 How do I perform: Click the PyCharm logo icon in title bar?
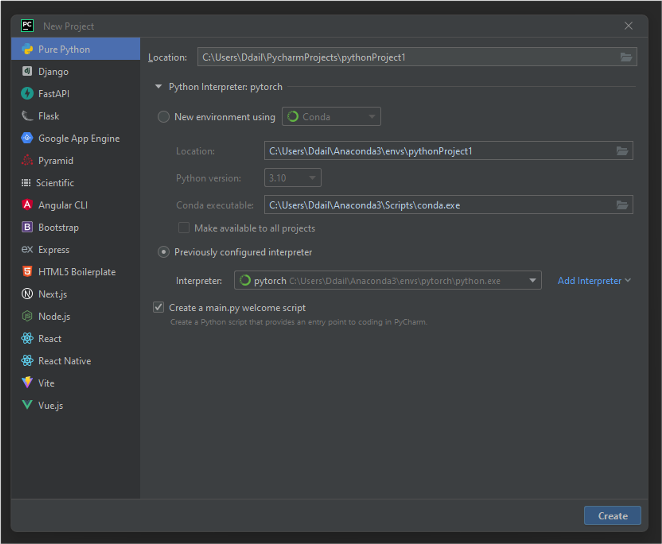(27, 26)
